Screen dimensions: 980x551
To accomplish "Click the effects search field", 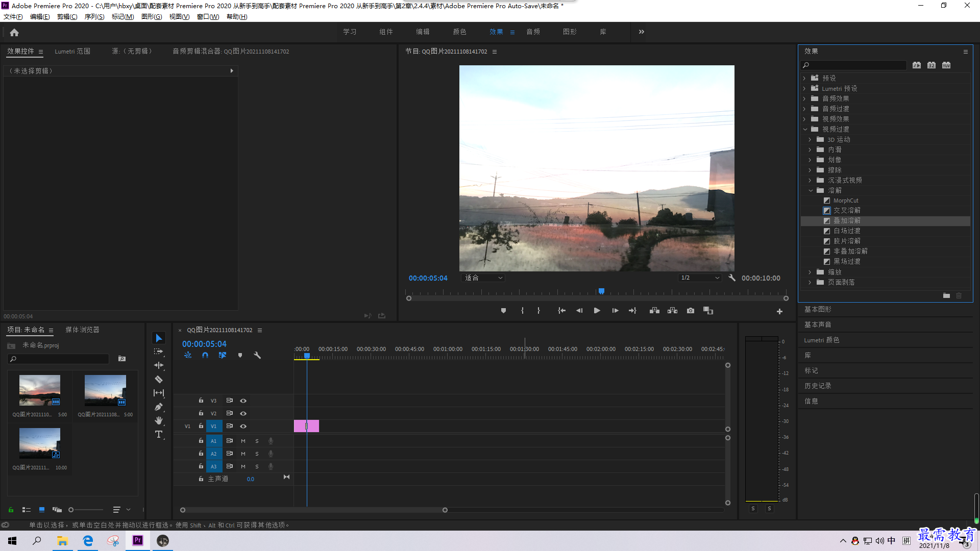I will pyautogui.click(x=854, y=65).
